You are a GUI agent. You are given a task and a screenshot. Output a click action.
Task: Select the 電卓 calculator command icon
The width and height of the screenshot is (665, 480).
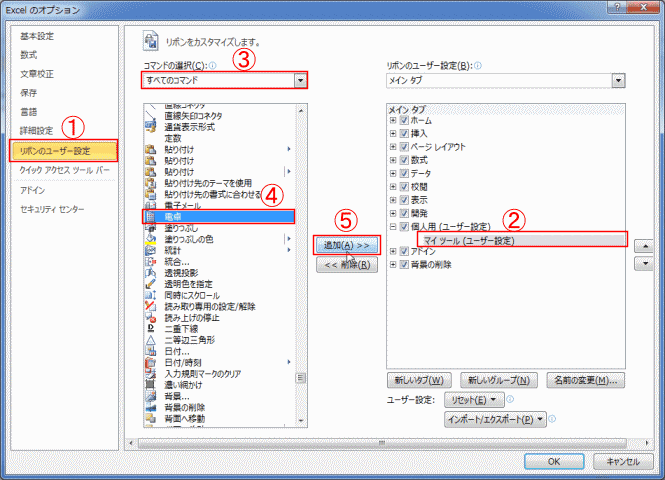[150, 217]
